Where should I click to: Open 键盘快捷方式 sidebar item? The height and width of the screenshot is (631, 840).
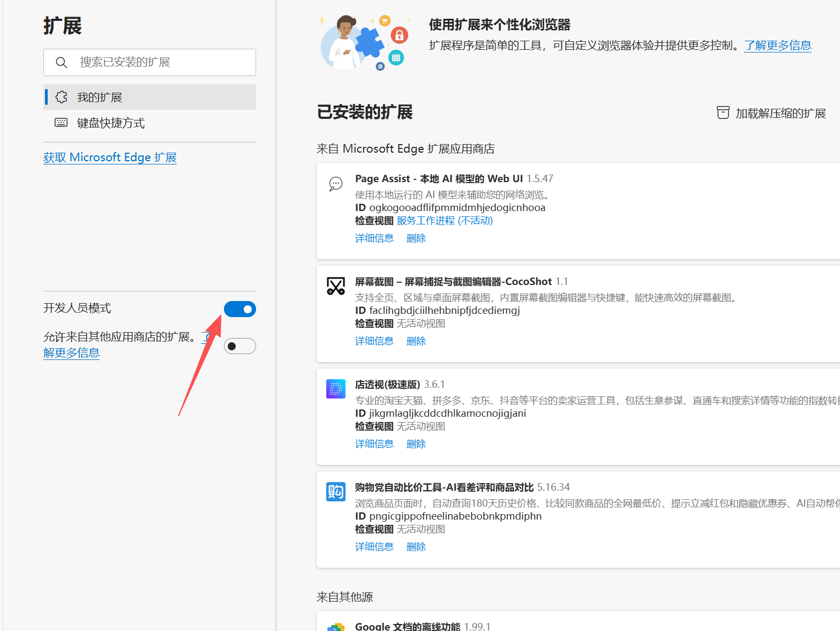pos(110,123)
